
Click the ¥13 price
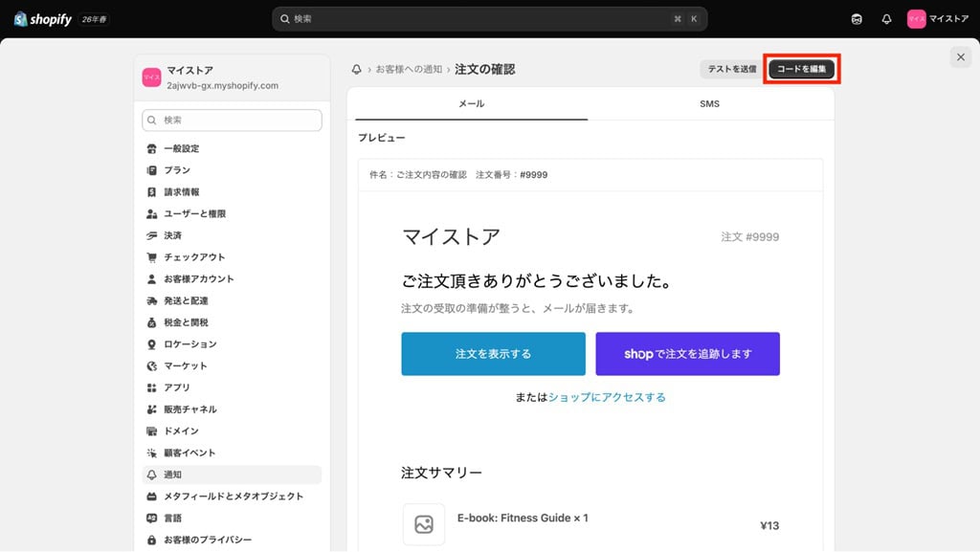769,526
